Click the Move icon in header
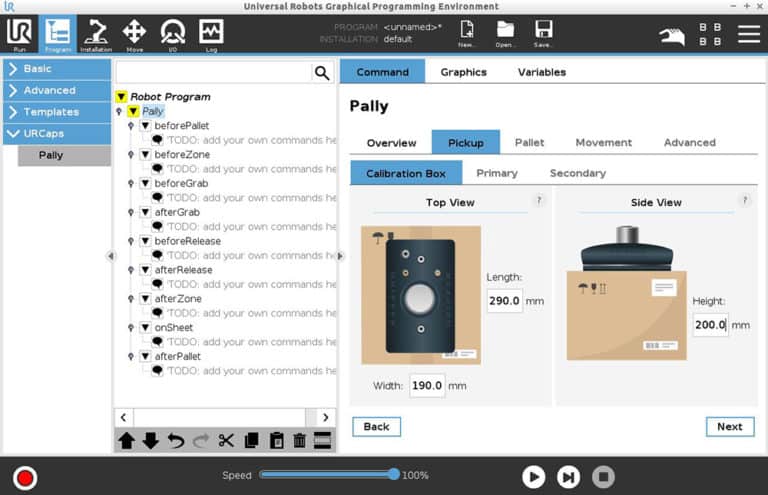Screen dimensions: 768x495 point(134,34)
